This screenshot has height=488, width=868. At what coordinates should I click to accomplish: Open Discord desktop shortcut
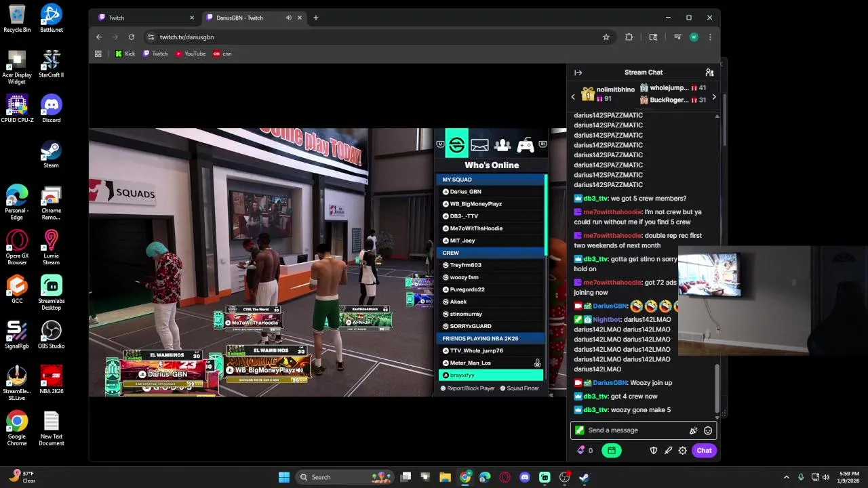[x=52, y=109]
